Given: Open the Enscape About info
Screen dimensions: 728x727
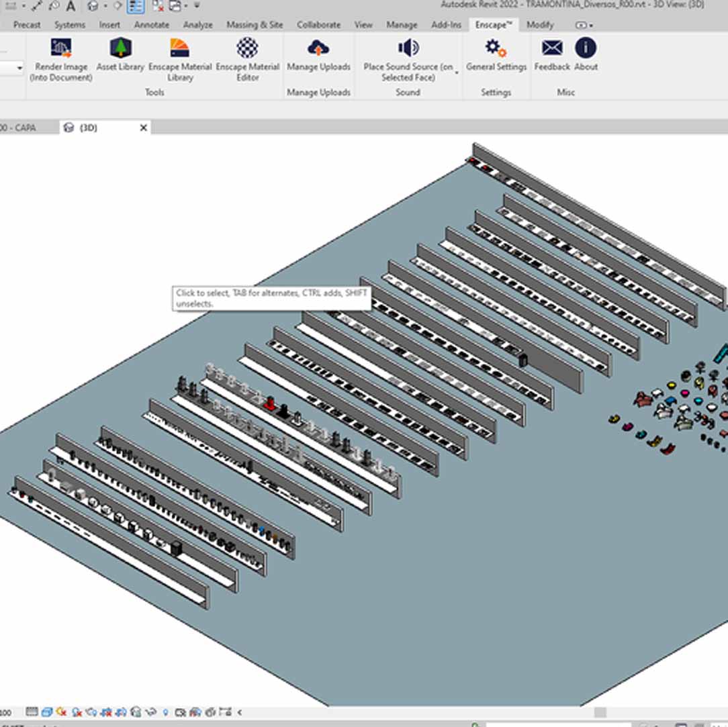Looking at the screenshot, I should click(x=586, y=48).
